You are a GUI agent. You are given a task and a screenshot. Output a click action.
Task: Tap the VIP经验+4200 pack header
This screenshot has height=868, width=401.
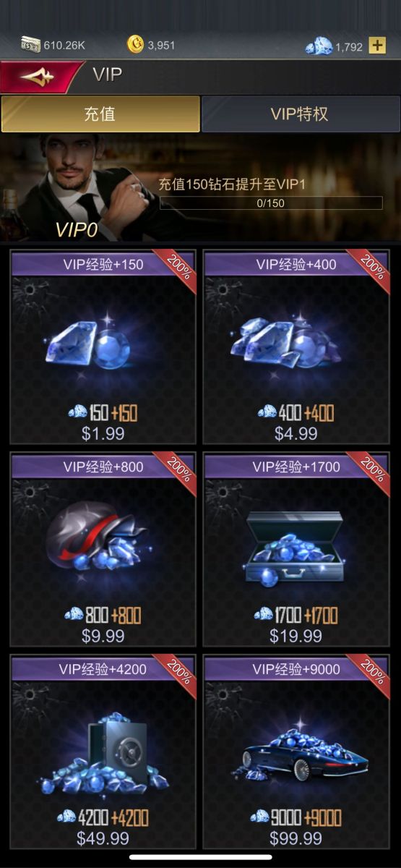point(103,670)
